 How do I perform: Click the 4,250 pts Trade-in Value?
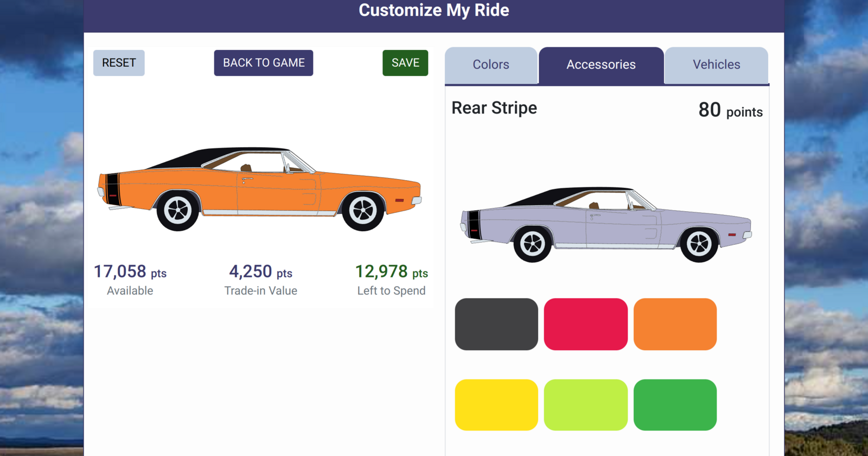point(260,272)
